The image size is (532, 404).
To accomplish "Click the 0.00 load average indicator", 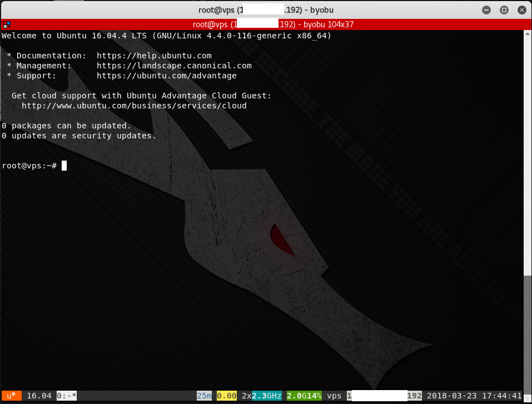I will 227,396.
